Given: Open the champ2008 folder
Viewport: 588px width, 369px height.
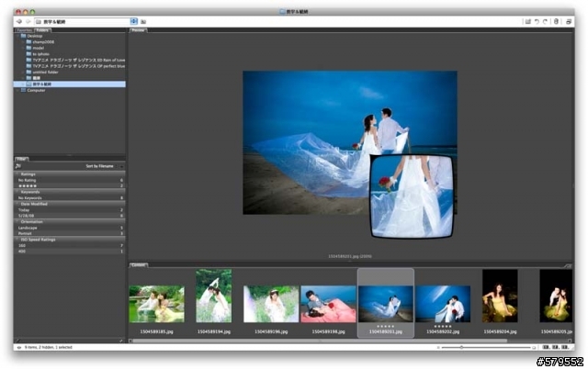Looking at the screenshot, I should (43, 42).
